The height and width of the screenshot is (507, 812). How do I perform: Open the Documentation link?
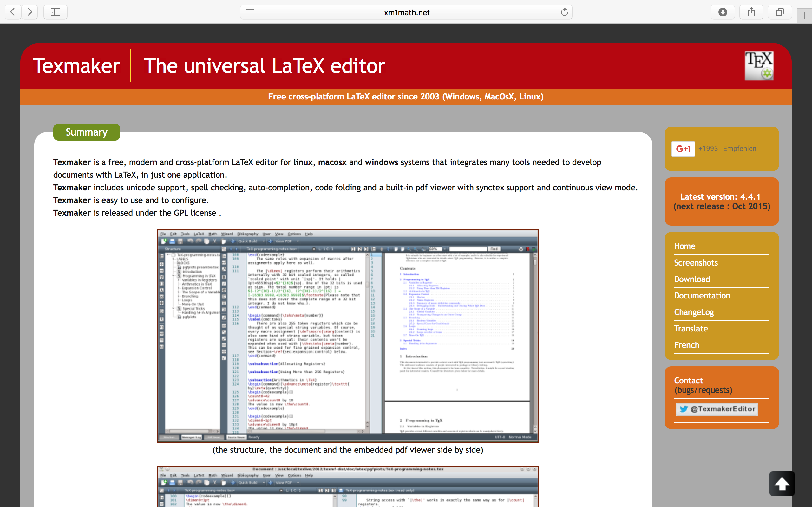702,295
